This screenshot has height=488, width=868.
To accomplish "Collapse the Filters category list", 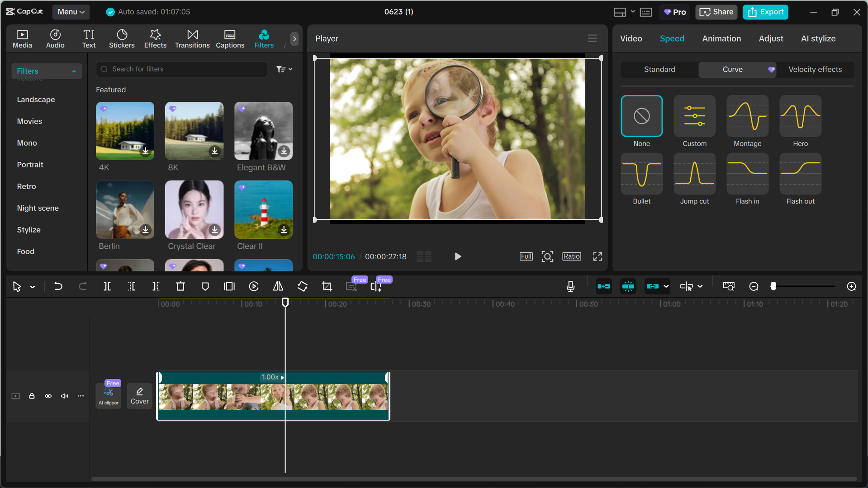I will pos(74,71).
